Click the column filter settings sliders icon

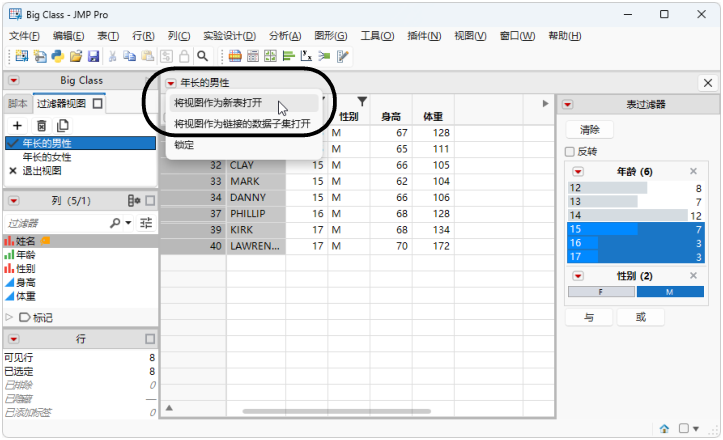click(x=146, y=223)
